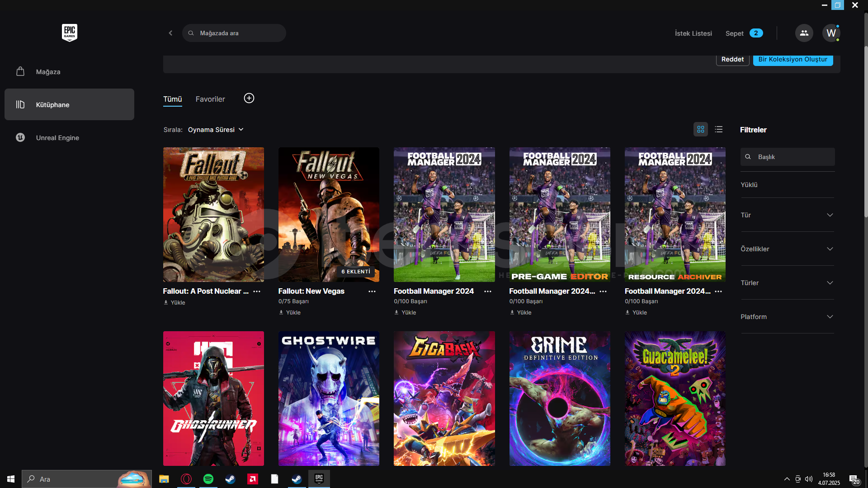Open options menu for Fallout: A Post Nuclear
This screenshot has height=488, width=868.
coord(257,291)
